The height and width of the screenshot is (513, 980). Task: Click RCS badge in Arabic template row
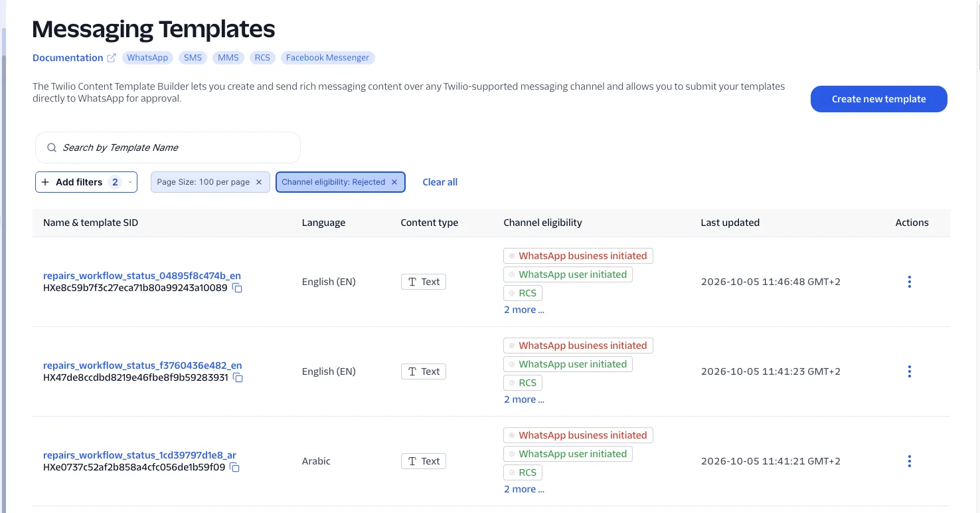click(523, 472)
